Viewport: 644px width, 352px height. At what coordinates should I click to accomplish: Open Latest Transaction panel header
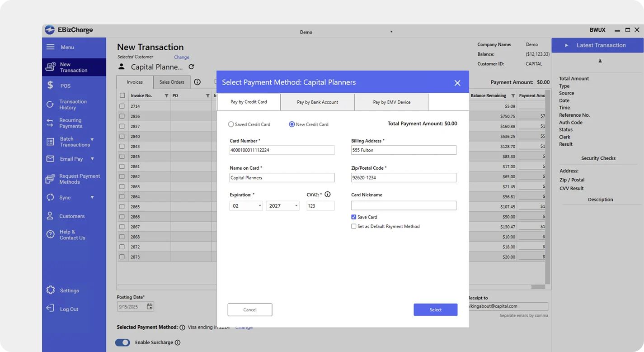(x=597, y=45)
